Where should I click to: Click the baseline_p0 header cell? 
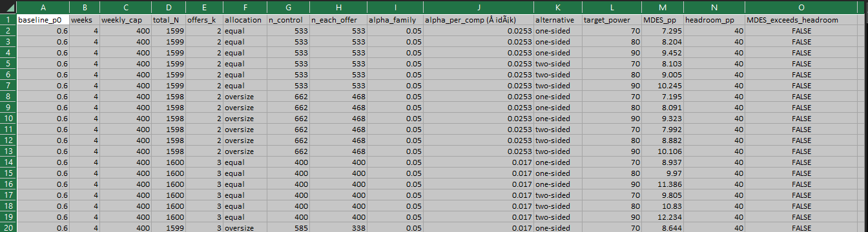pyautogui.click(x=43, y=20)
